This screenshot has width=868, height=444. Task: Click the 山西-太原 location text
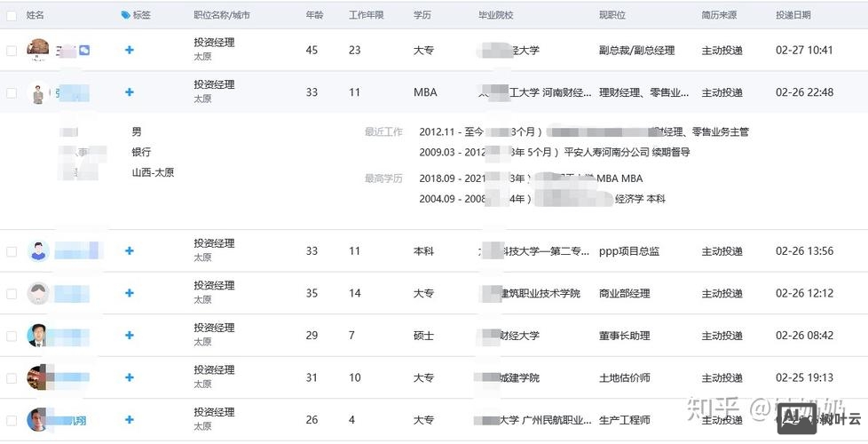(153, 172)
